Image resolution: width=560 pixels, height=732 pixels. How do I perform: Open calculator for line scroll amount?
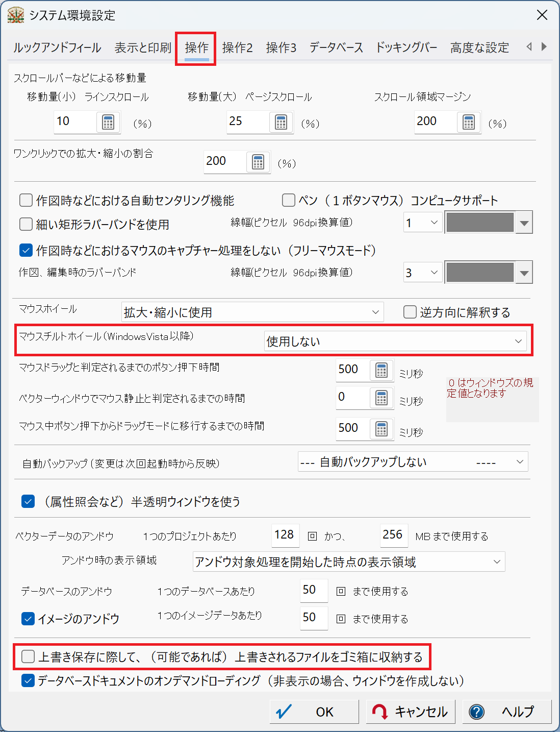108,123
